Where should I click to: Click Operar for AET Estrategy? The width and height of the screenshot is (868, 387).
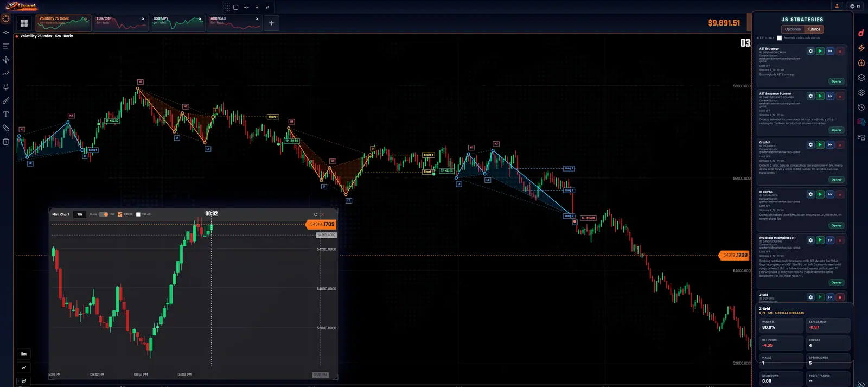click(x=837, y=81)
